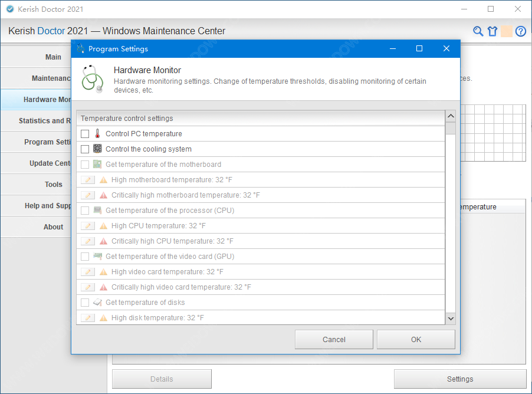Viewport: 532px width, 394px height.
Task: Click yellow warning icon for High CPU temperature
Action: pyautogui.click(x=103, y=226)
